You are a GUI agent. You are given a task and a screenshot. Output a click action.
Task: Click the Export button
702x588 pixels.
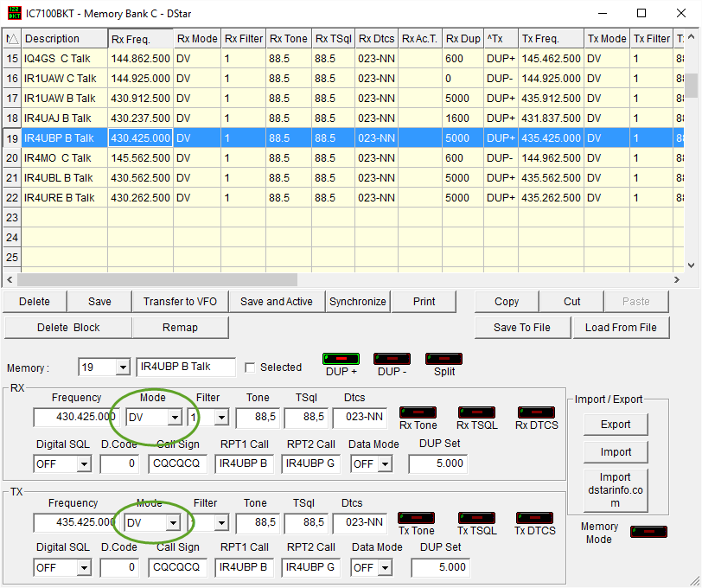pyautogui.click(x=616, y=424)
